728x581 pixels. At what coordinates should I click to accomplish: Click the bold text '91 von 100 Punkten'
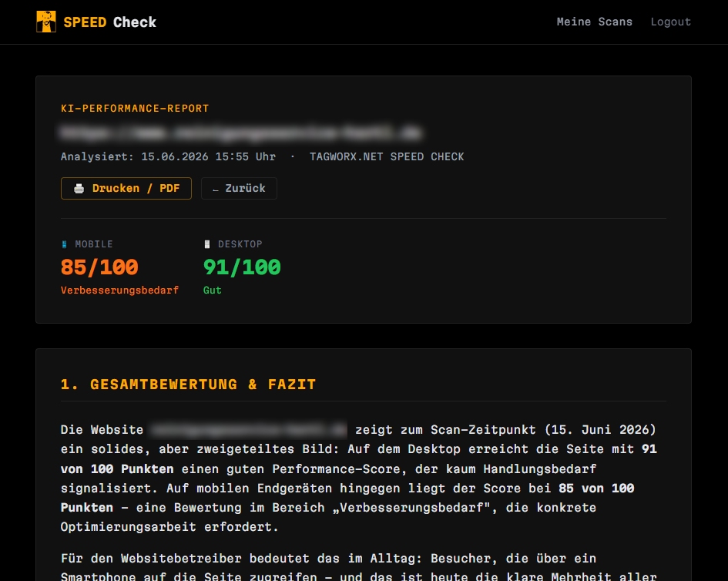359,458
